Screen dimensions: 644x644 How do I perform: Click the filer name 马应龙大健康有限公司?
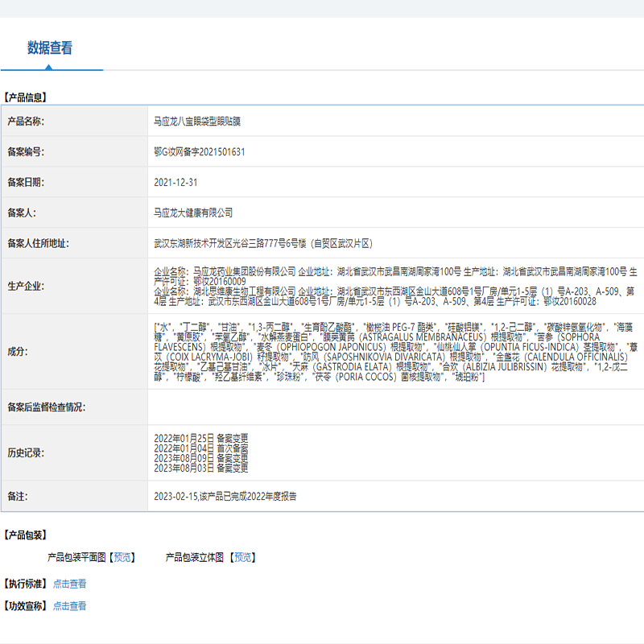(x=193, y=213)
